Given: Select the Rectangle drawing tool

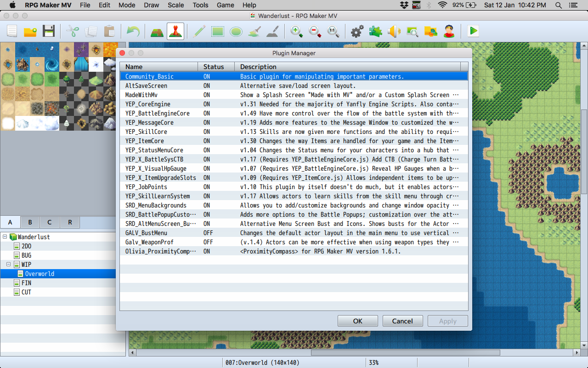Looking at the screenshot, I should coord(218,31).
